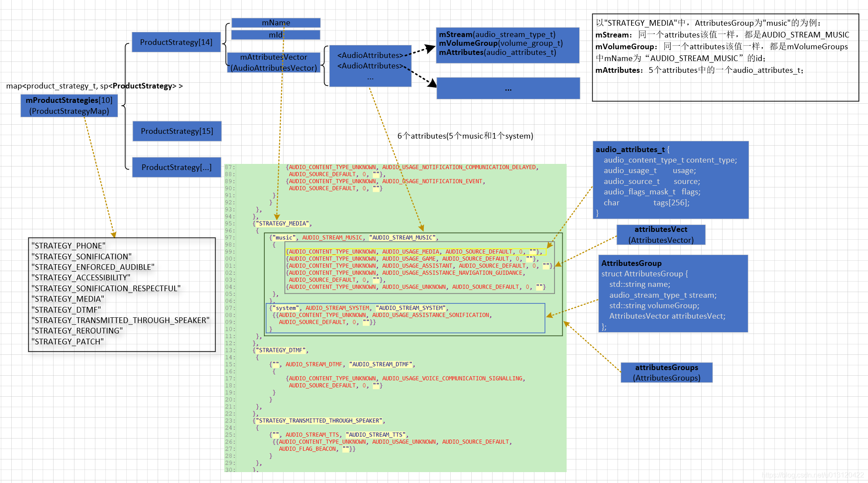Click the mName field box
The image size is (868, 483).
[276, 23]
